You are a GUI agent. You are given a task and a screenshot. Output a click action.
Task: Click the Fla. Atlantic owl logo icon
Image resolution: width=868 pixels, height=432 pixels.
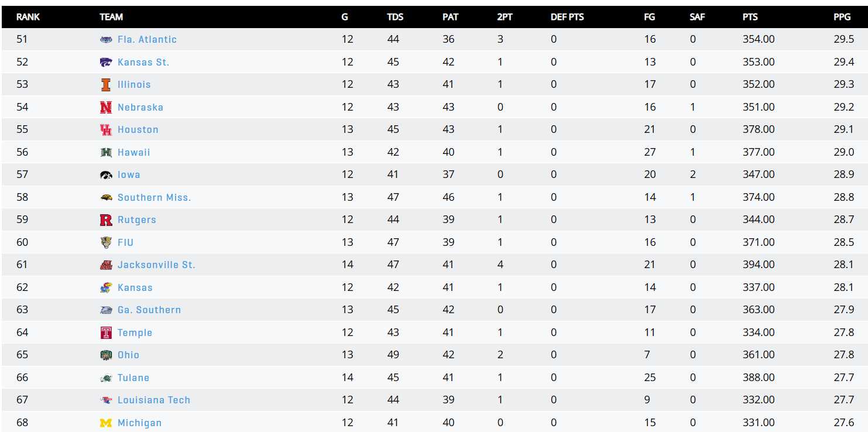point(106,40)
